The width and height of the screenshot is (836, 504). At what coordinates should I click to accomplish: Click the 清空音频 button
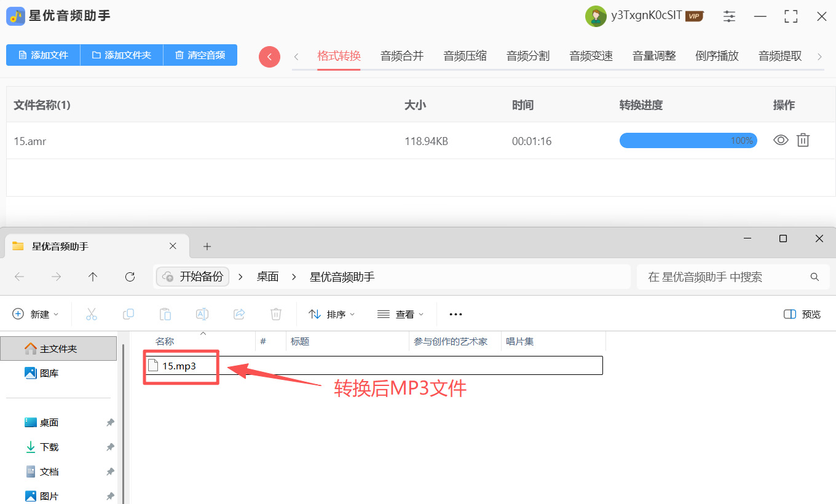pyautogui.click(x=200, y=55)
